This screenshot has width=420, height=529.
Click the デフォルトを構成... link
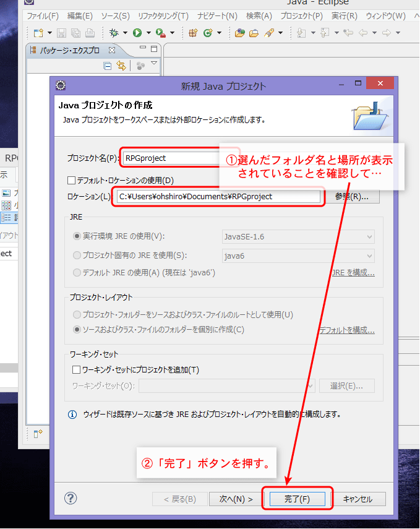pyautogui.click(x=347, y=330)
